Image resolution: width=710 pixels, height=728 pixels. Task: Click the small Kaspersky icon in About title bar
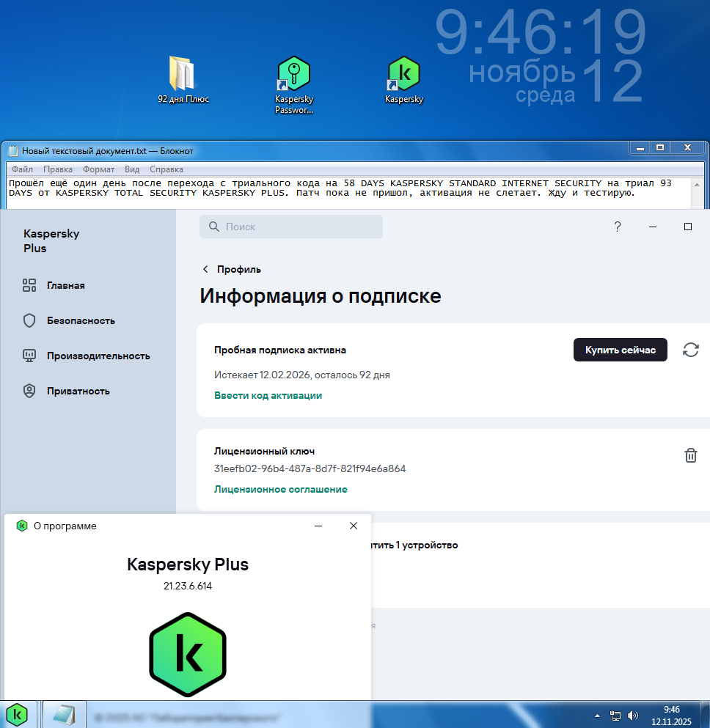(22, 526)
